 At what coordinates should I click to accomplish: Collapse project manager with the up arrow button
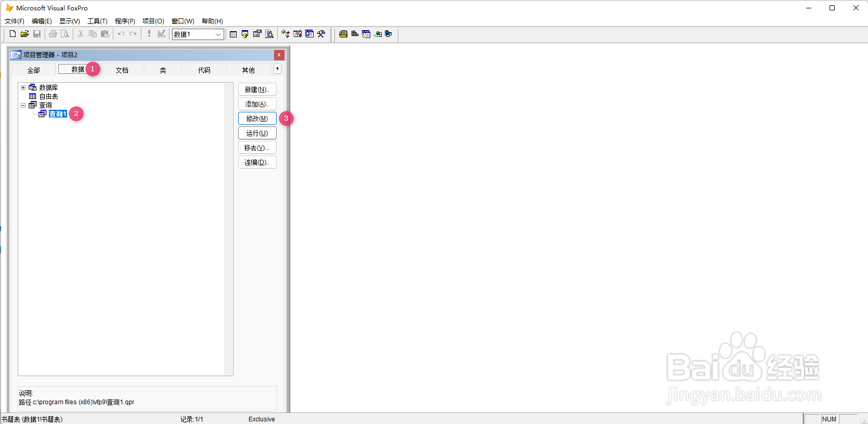(278, 69)
